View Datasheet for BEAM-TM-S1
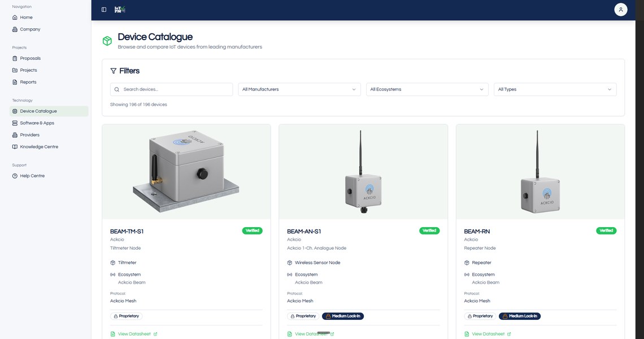 click(134, 334)
